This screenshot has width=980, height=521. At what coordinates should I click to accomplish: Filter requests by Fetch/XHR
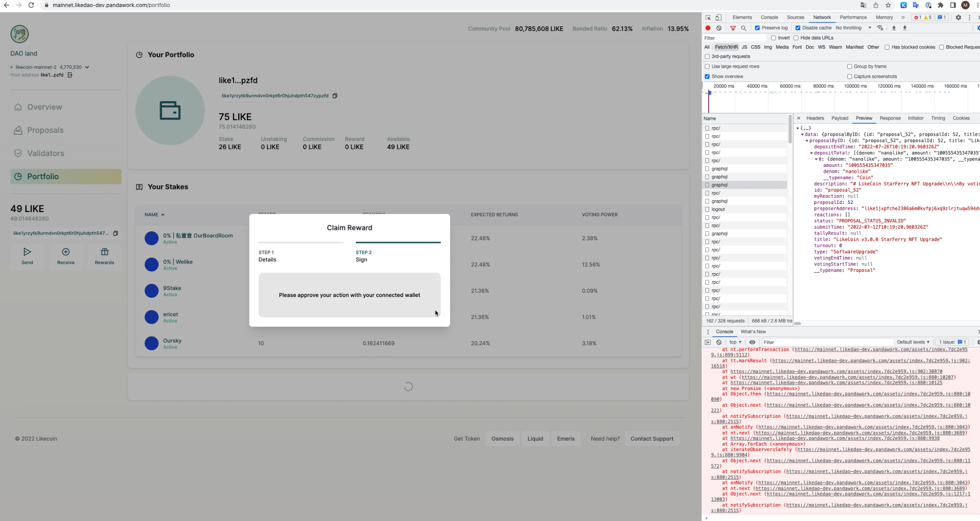726,47
